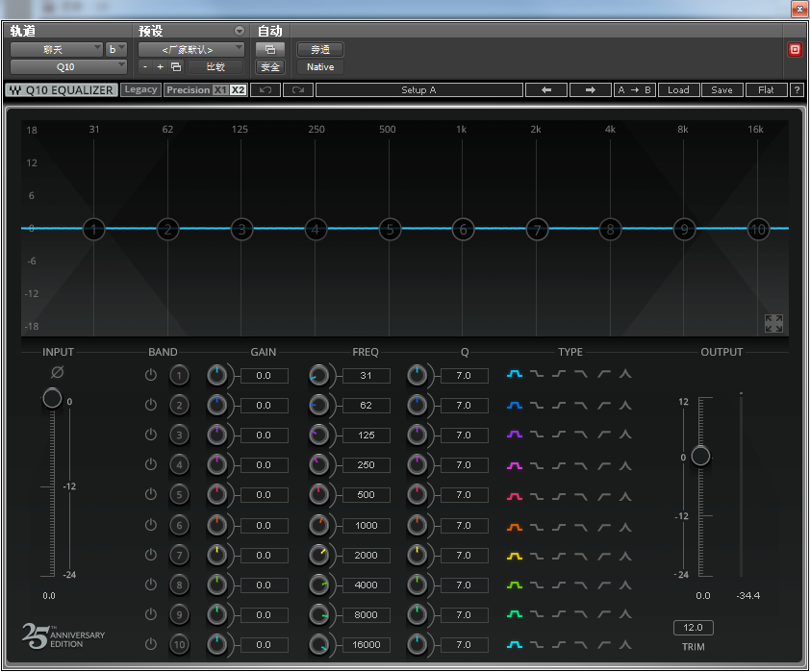Screen dimensions: 810x672
Task: Click the 安全 safe button
Action: tap(270, 66)
